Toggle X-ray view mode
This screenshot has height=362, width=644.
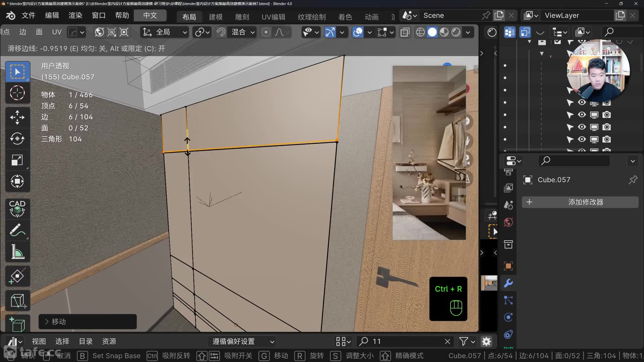(x=405, y=32)
